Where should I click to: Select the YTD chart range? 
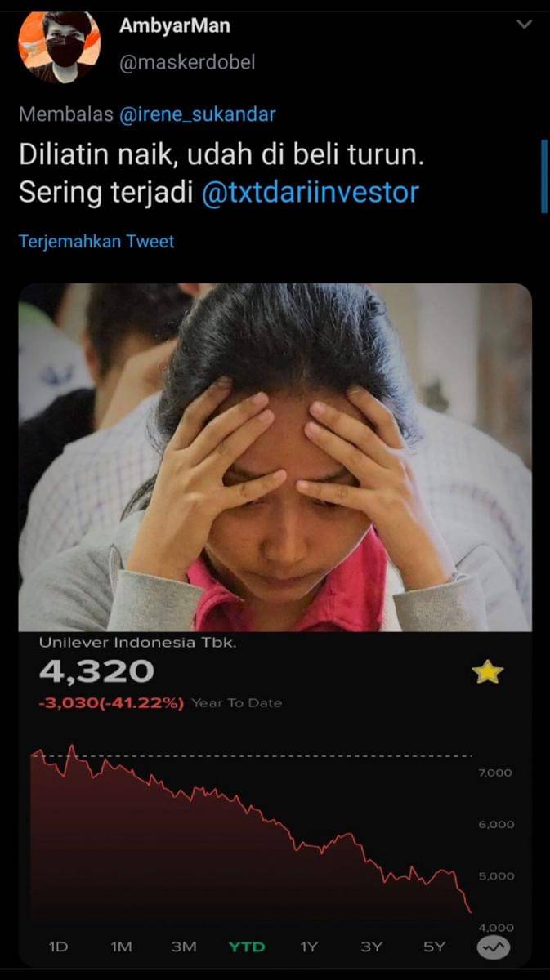point(247,947)
